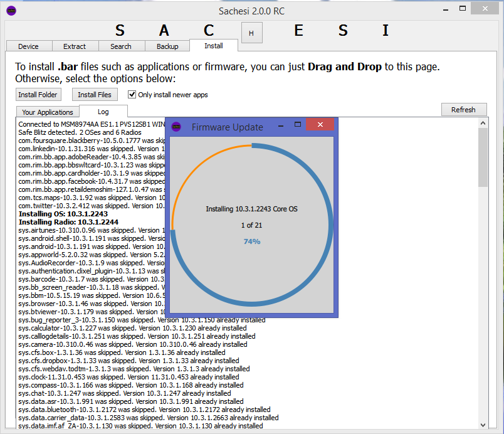Click the Connected to MSM8974AA log line
The height and width of the screenshot is (434, 504).
[92, 124]
